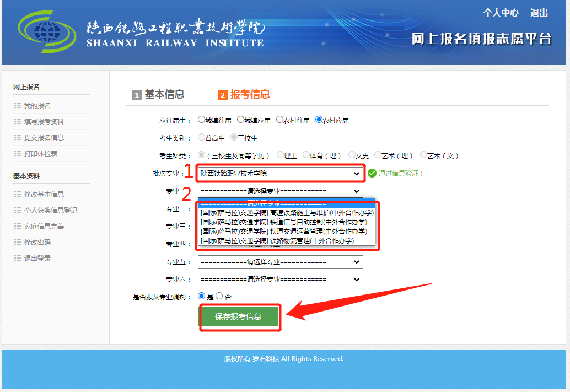This screenshot has height=392, width=570.
Task: Click the list icon beside 我的报名
Action: (18, 106)
